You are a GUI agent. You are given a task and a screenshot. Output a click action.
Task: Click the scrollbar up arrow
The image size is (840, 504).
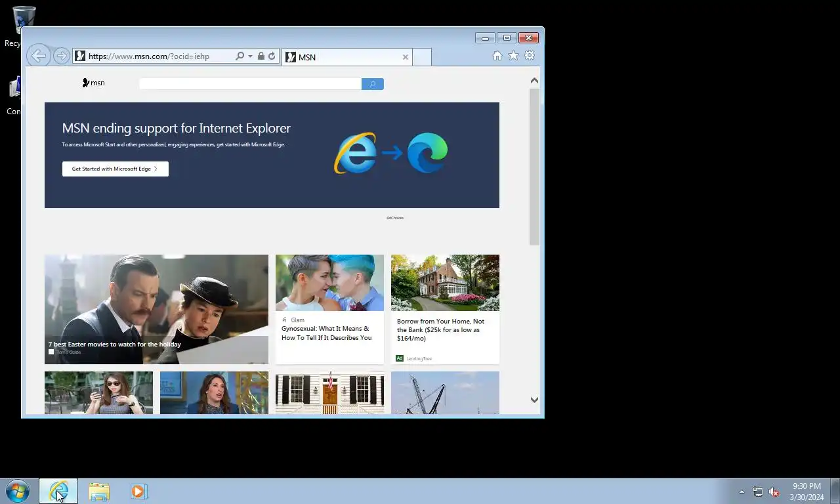tap(534, 80)
